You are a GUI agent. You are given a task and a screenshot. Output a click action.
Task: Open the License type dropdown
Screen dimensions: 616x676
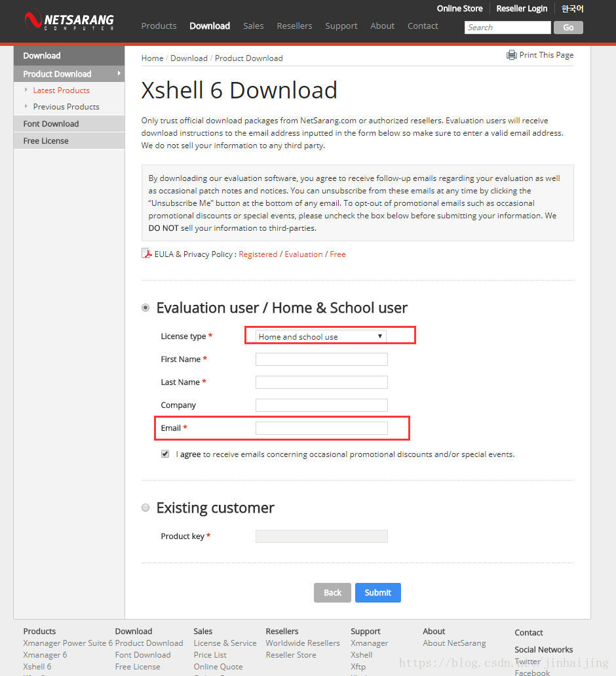point(321,337)
